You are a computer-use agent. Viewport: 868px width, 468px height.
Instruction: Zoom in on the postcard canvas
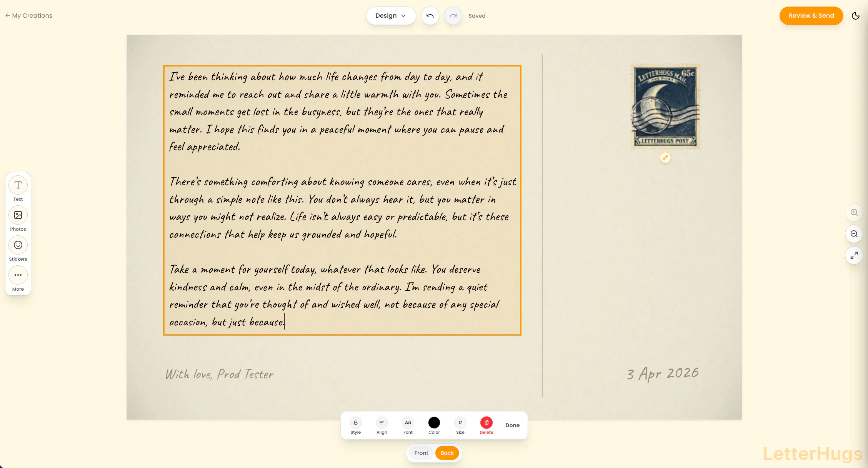[x=854, y=212]
